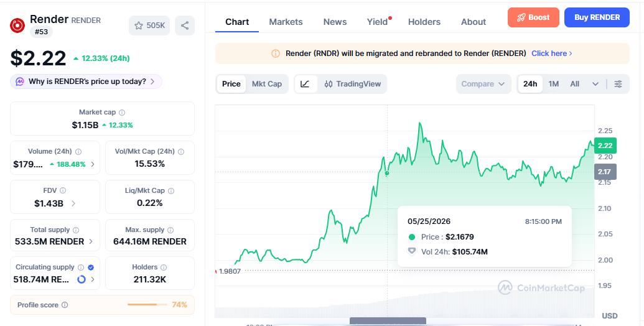
Task: Follow the 'Click here' migration link
Action: [551, 54]
